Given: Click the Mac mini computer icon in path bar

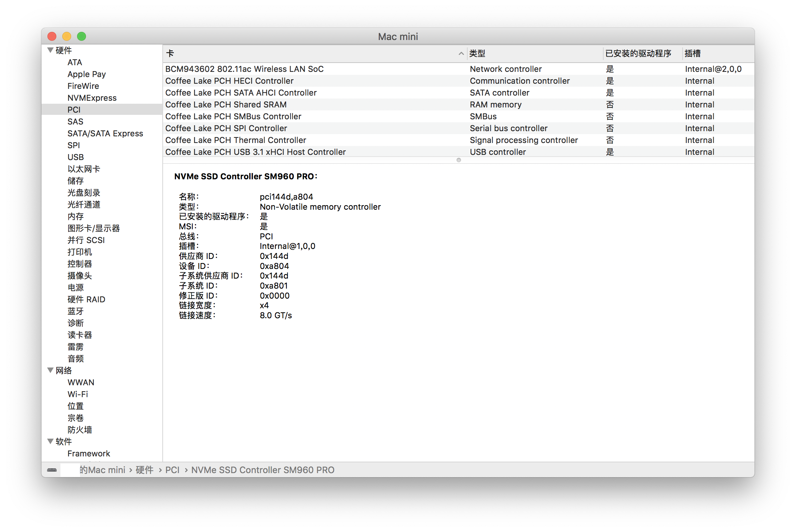Looking at the screenshot, I should click(52, 470).
